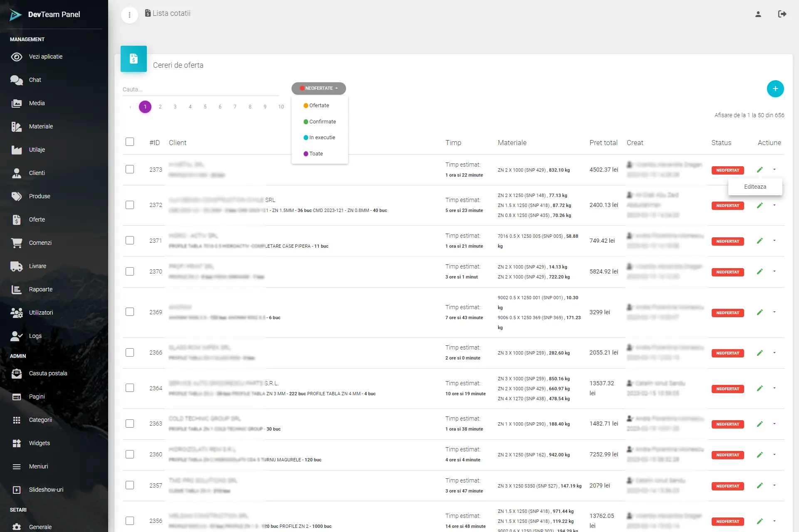Image resolution: width=799 pixels, height=532 pixels.
Task: Choose Confirmate in the filter menu
Action: 322,121
